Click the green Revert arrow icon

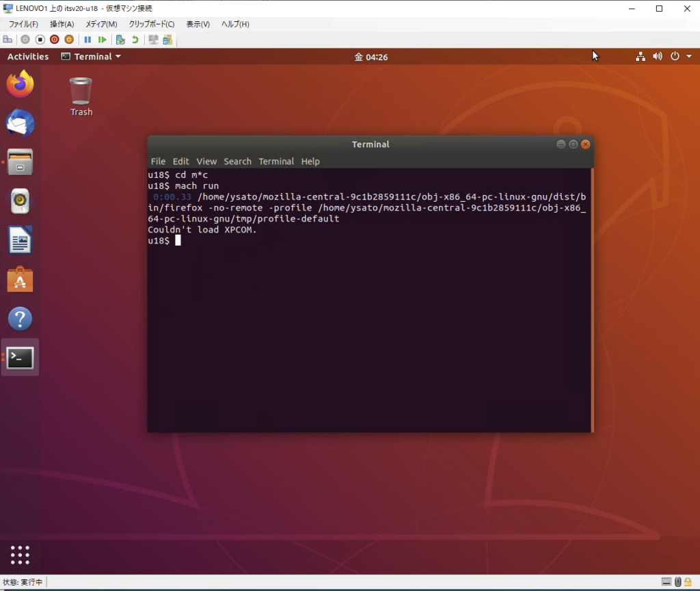135,40
